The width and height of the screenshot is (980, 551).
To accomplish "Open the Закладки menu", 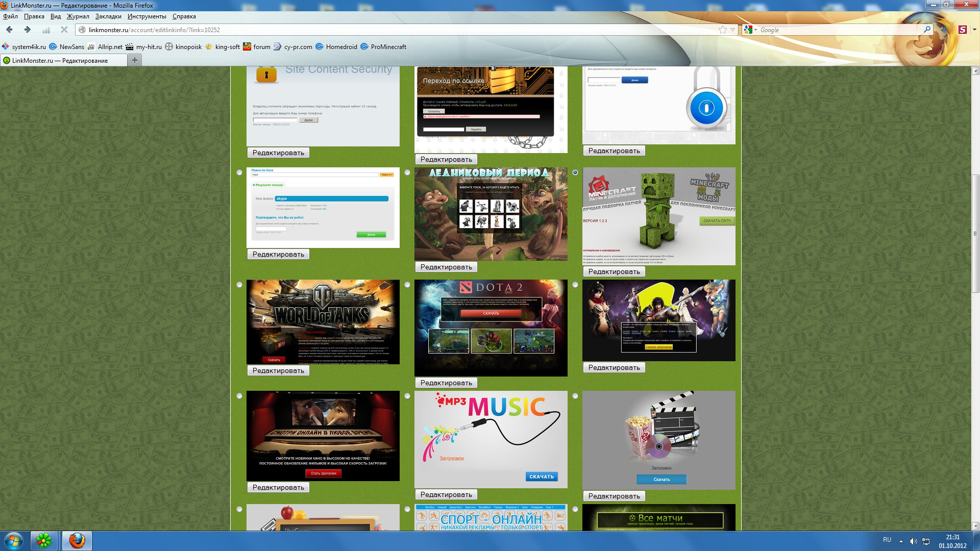I will click(108, 16).
